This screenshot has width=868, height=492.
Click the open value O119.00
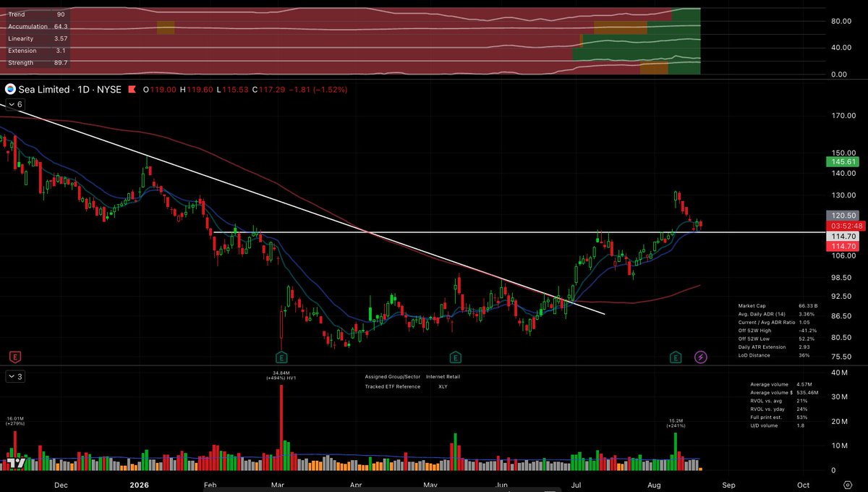(x=159, y=90)
